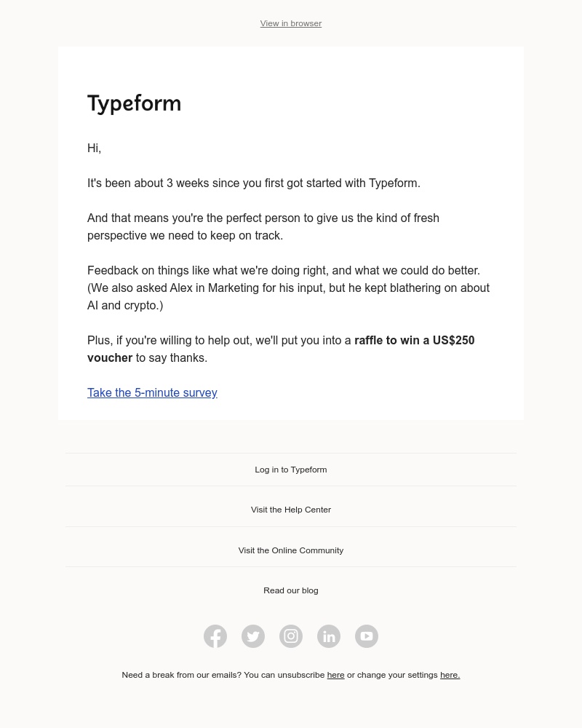
Task: Click the Typeform logo
Action: [134, 103]
